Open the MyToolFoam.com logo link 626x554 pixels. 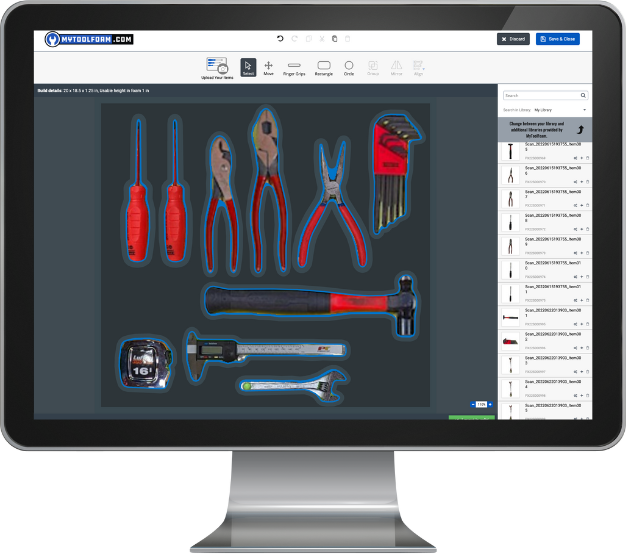point(90,39)
